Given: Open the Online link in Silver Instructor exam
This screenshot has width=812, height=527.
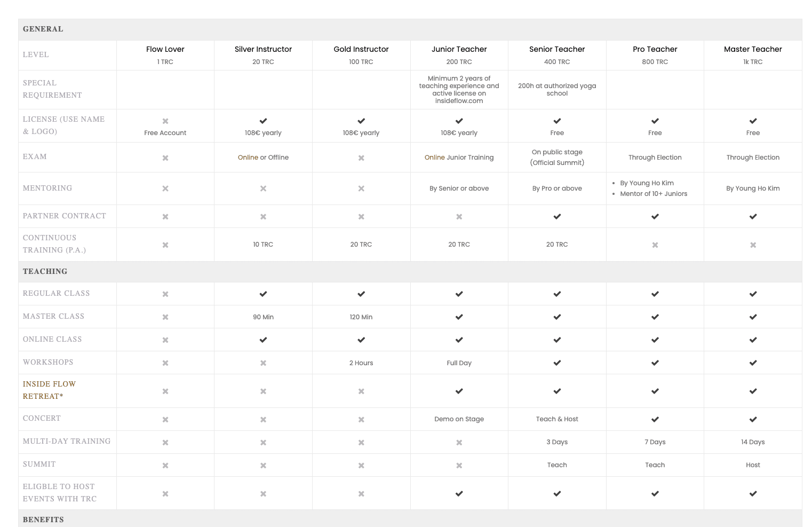Looking at the screenshot, I should pyautogui.click(x=248, y=158).
